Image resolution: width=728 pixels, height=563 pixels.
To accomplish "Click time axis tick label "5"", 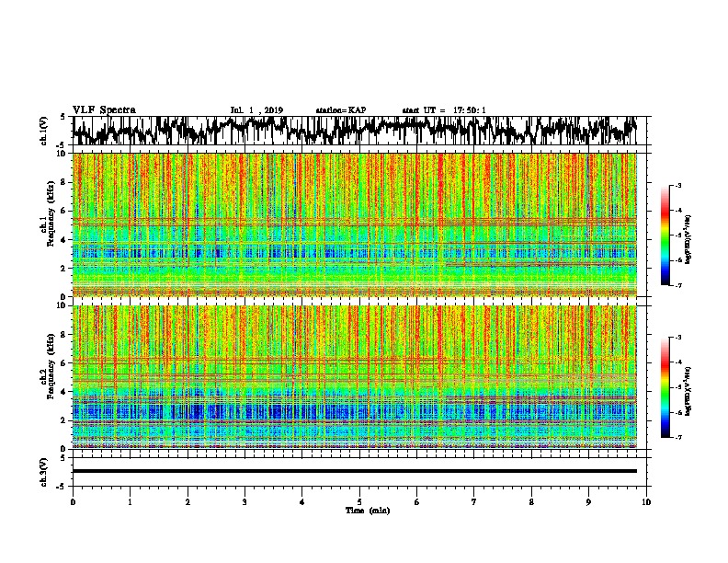I will 359,502.
